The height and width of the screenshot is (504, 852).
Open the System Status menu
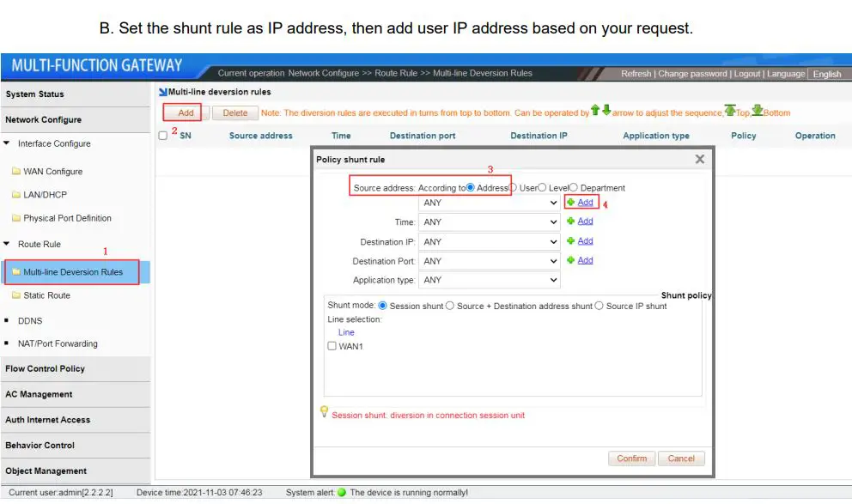pos(76,94)
